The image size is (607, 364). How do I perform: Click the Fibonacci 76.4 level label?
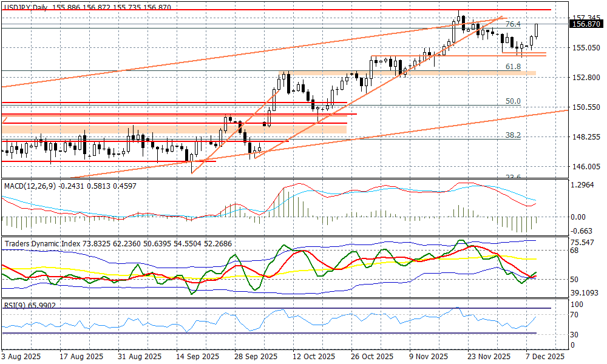(513, 24)
